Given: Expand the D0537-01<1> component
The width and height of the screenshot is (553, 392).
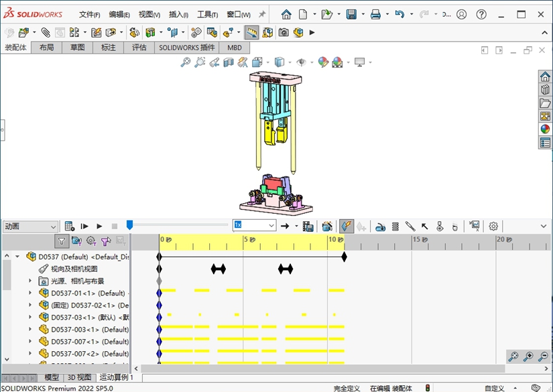Looking at the screenshot, I should pyautogui.click(x=30, y=293).
